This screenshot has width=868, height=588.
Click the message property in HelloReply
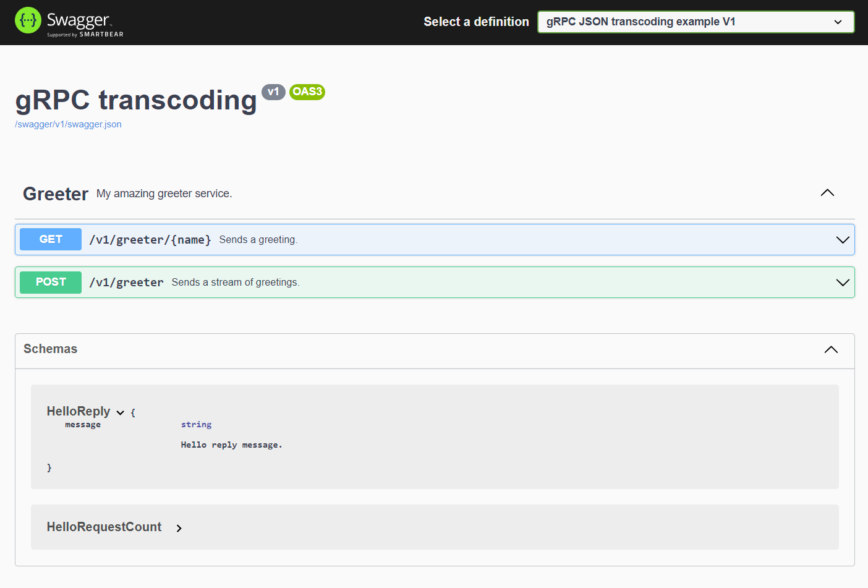click(x=83, y=425)
